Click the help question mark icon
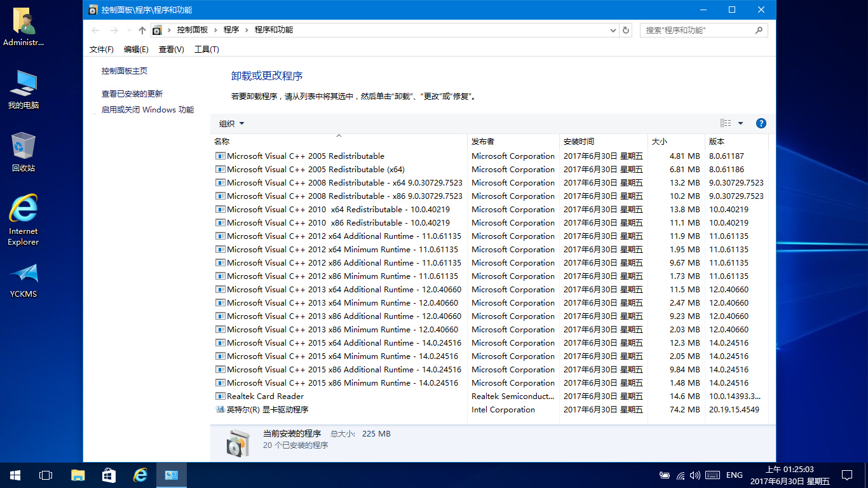The width and height of the screenshot is (868, 488). [x=761, y=123]
